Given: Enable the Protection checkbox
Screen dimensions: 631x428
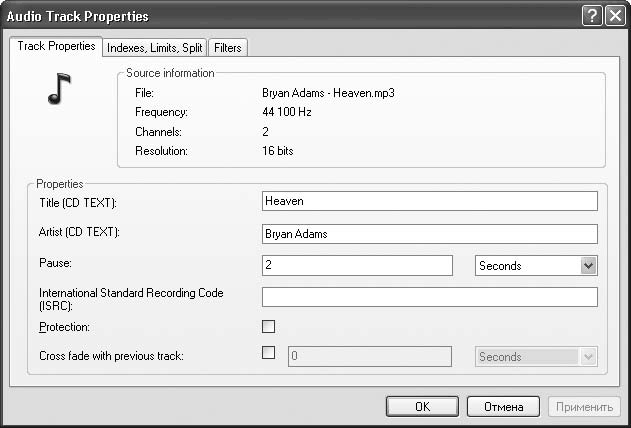Looking at the screenshot, I should pos(268,326).
